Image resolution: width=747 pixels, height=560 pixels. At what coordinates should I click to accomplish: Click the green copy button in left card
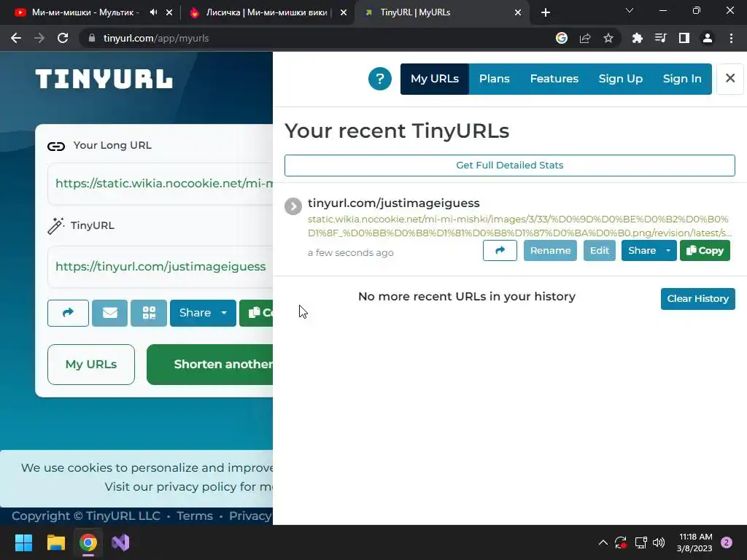point(256,313)
